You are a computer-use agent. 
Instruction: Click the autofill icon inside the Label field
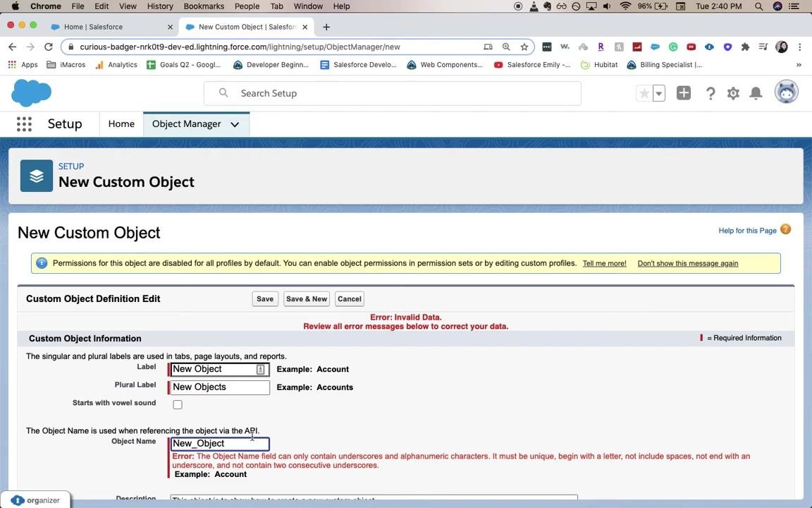pos(261,370)
